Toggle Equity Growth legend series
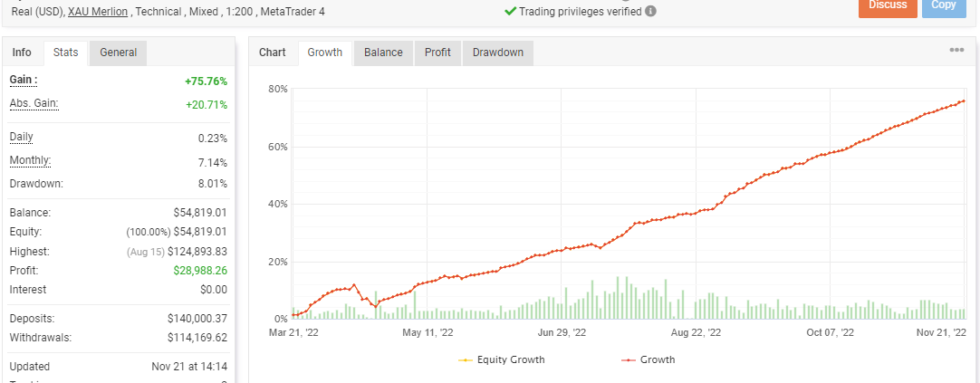The height and width of the screenshot is (383, 980). tap(502, 359)
